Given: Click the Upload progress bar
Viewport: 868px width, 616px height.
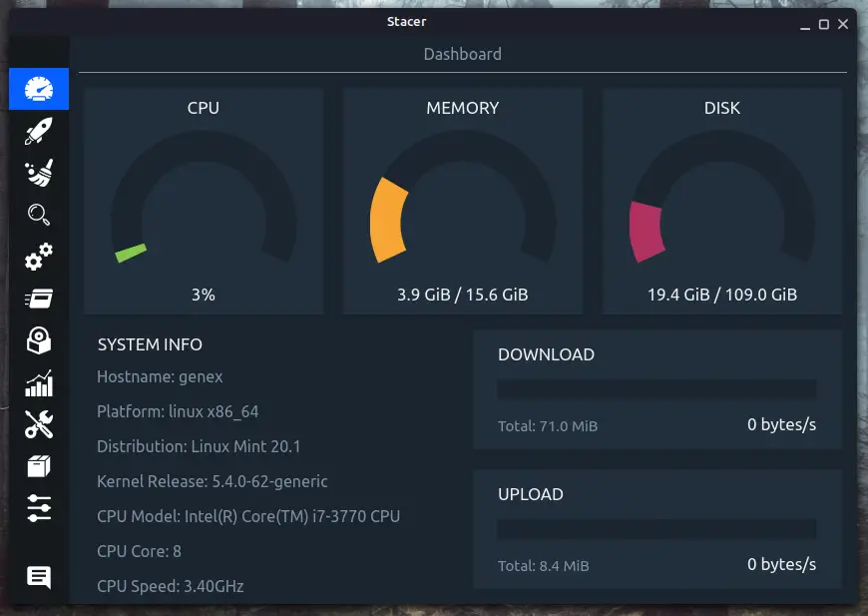Looking at the screenshot, I should pyautogui.click(x=656, y=529).
